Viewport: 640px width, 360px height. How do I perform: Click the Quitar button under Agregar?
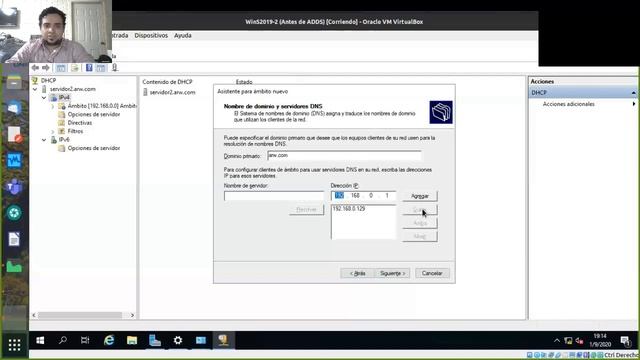point(420,210)
